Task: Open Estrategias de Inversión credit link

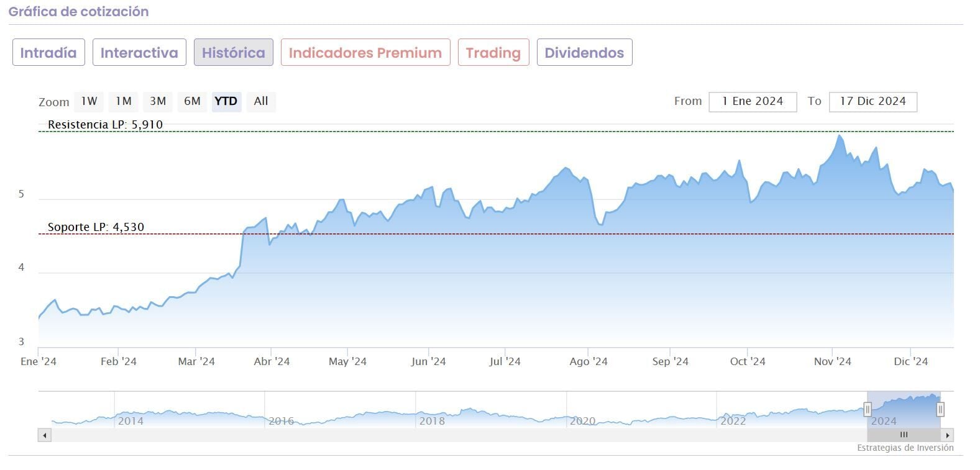Action: 905,448
